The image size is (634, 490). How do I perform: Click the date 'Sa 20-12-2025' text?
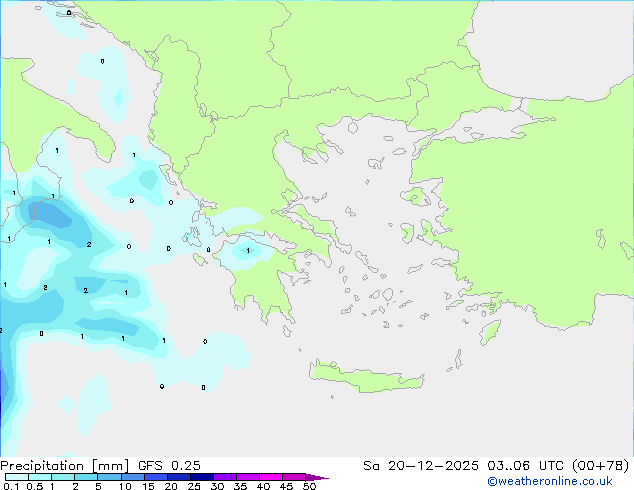(421, 466)
